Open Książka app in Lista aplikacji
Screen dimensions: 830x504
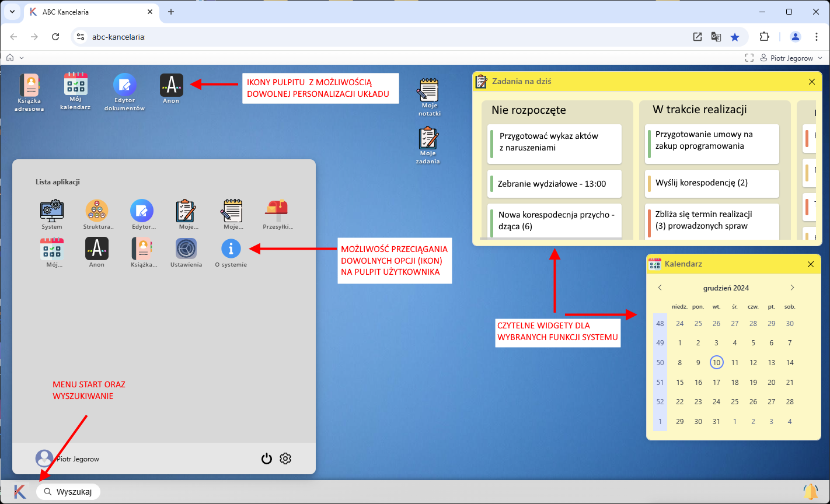(142, 253)
